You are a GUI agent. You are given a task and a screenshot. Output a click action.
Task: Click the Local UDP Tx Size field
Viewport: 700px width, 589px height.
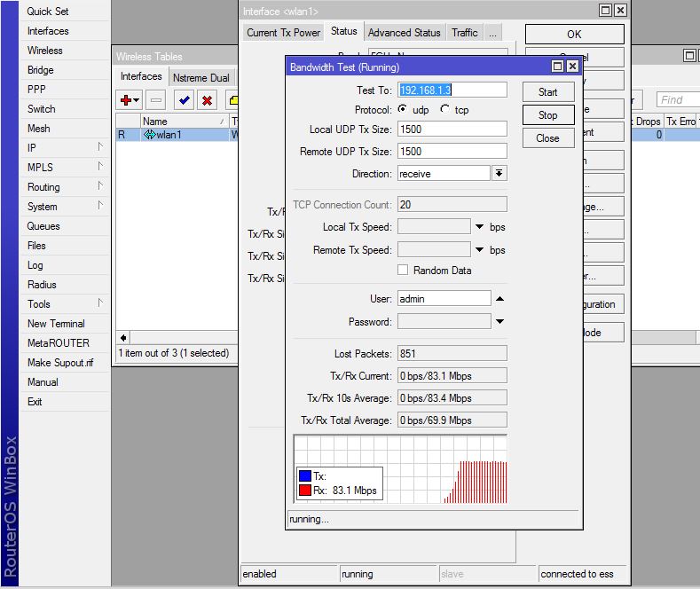[452, 129]
